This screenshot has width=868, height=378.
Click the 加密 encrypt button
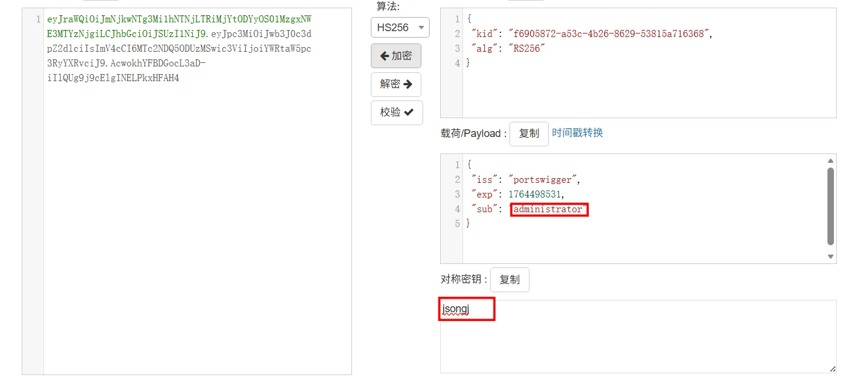click(396, 56)
